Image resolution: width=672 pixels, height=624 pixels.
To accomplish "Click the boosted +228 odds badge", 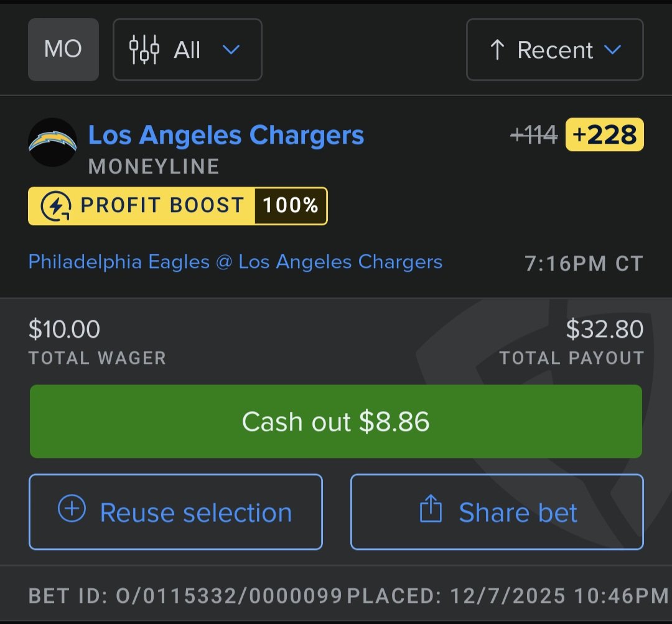I will pyautogui.click(x=604, y=134).
